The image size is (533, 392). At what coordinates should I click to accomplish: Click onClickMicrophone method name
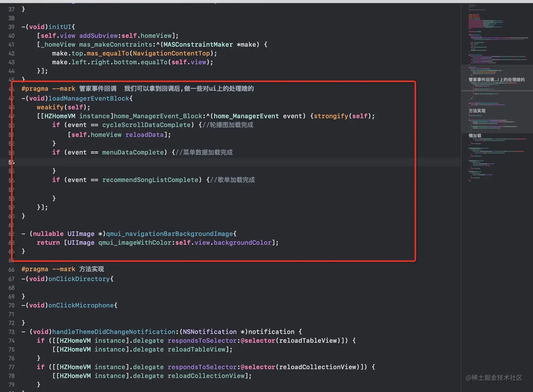click(81, 305)
